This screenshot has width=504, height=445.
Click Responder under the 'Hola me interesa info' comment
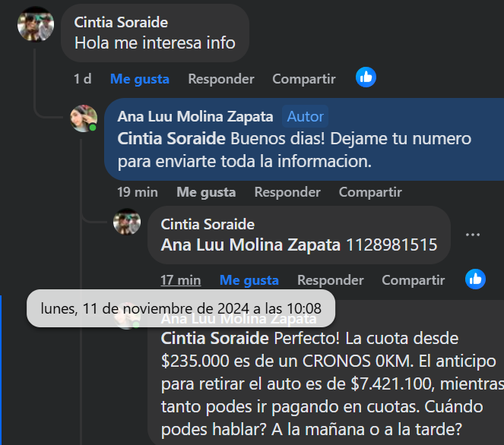coord(221,79)
